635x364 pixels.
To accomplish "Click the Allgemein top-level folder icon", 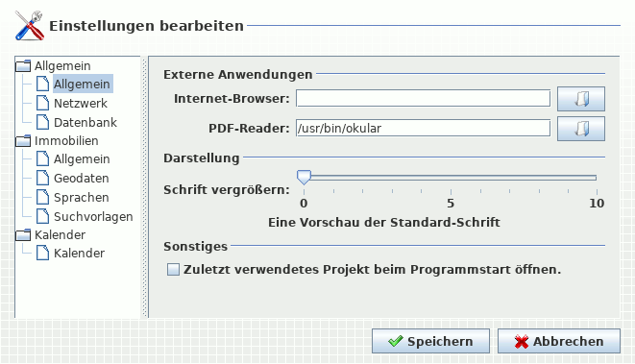I will click(x=23, y=65).
